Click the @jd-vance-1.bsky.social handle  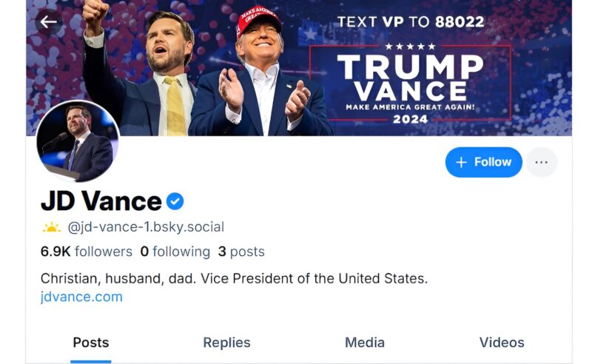(146, 227)
